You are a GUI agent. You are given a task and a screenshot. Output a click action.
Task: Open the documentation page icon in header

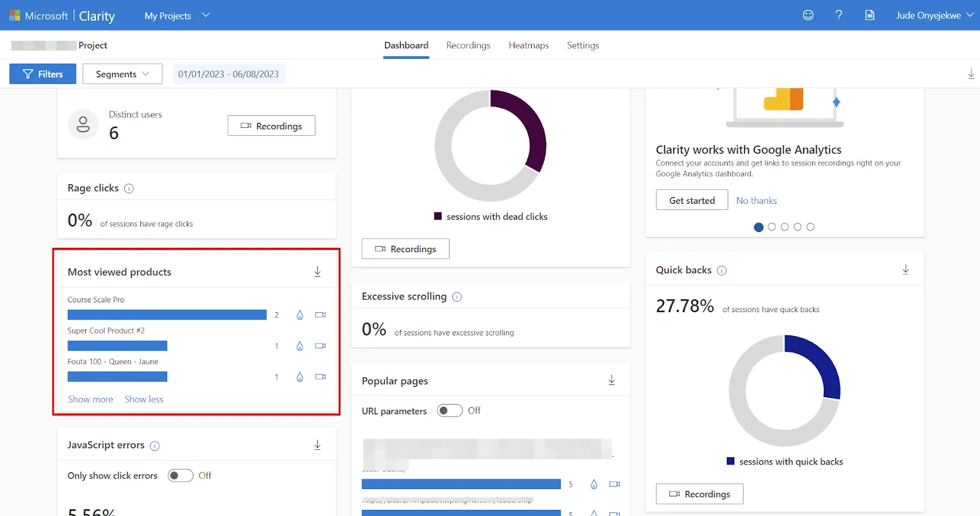pyautogui.click(x=869, y=15)
